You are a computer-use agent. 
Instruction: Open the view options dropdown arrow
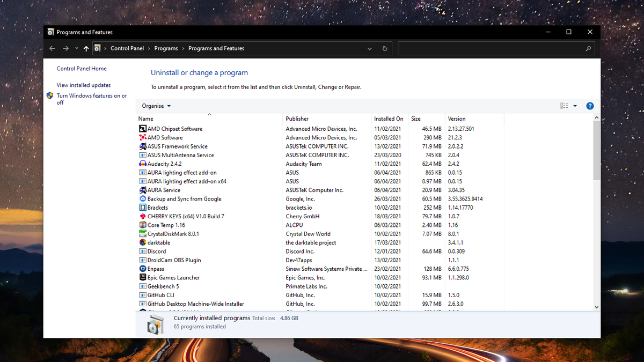[x=576, y=106]
